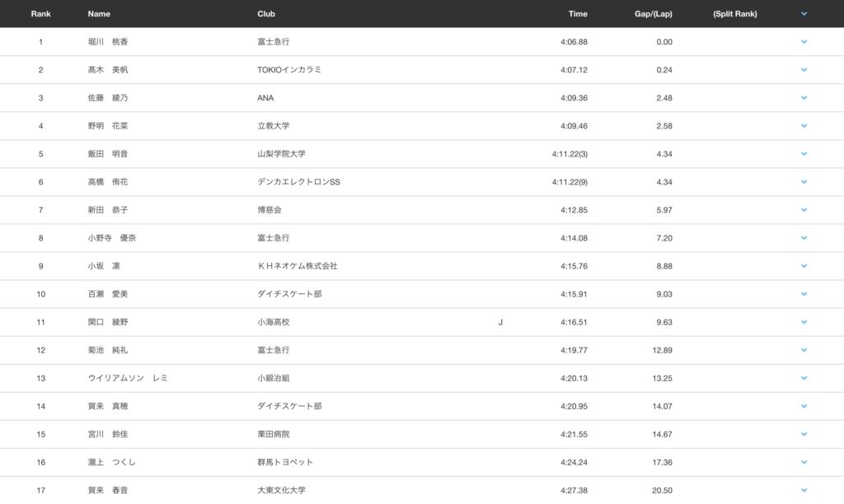
Task: Select the 4:06.88 winning time cell
Action: tap(573, 42)
